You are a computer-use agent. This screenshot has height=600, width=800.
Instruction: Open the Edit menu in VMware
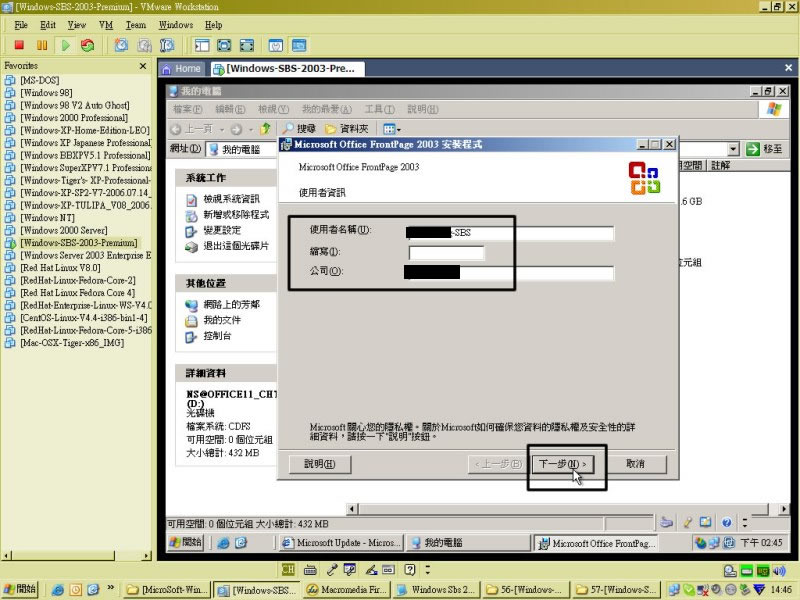coord(48,25)
